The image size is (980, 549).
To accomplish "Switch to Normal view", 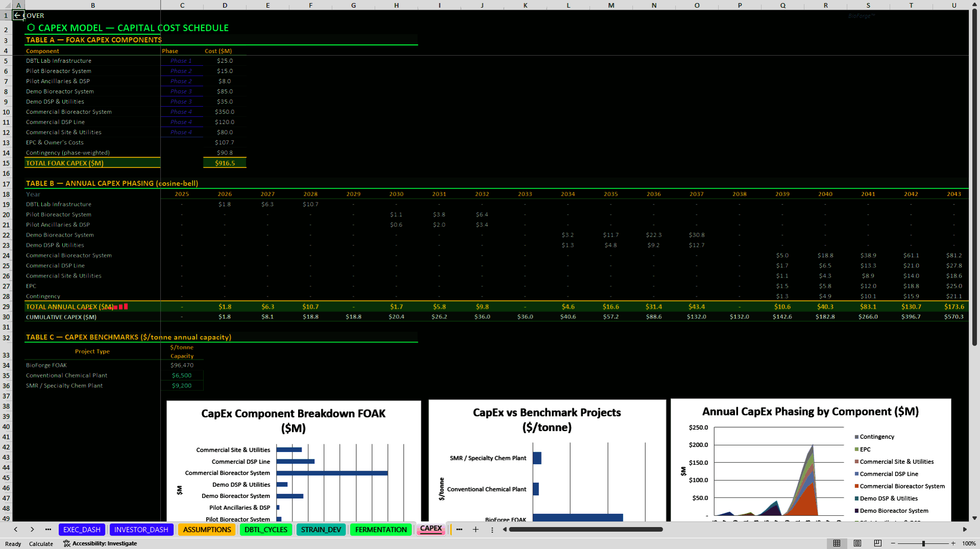I will coord(837,543).
